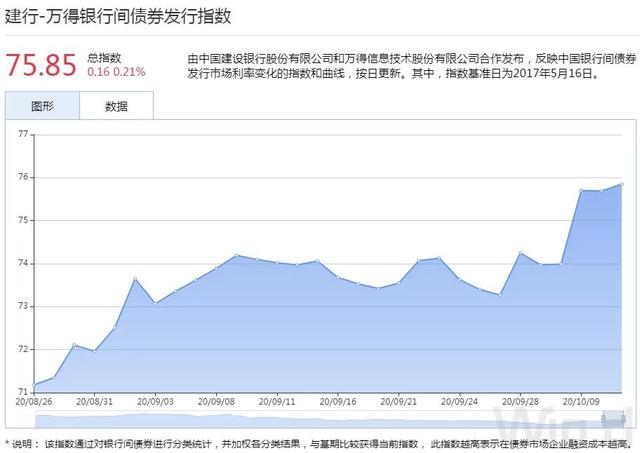
Task: Click the footnote starting with 说明
Action: point(319,444)
